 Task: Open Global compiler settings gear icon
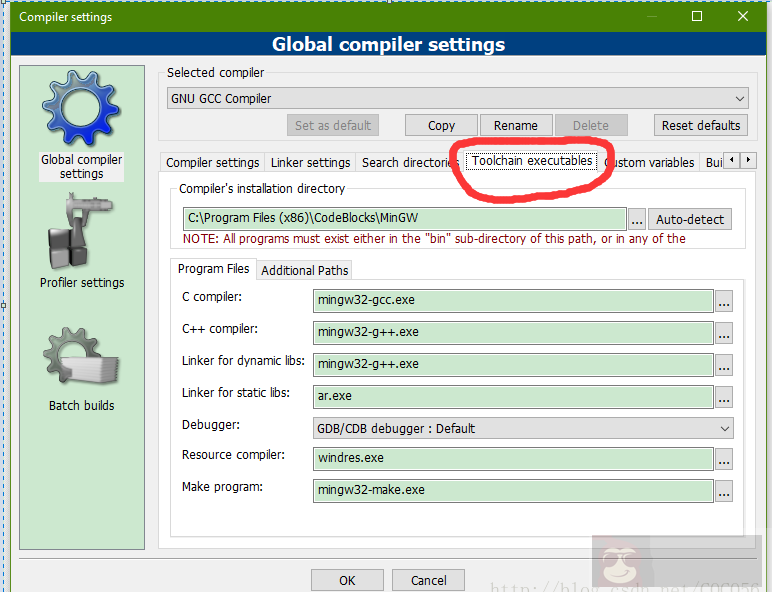coord(81,110)
